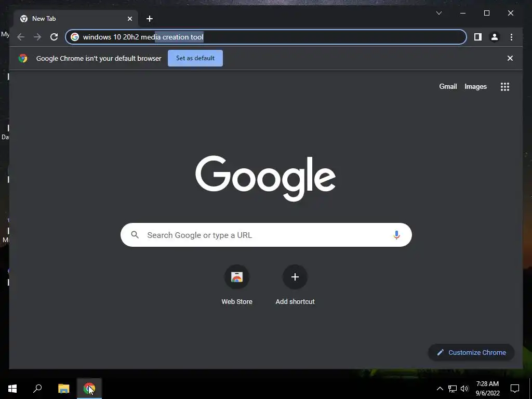Open the three-dot Chrome menu
532x399 pixels.
tap(511, 37)
